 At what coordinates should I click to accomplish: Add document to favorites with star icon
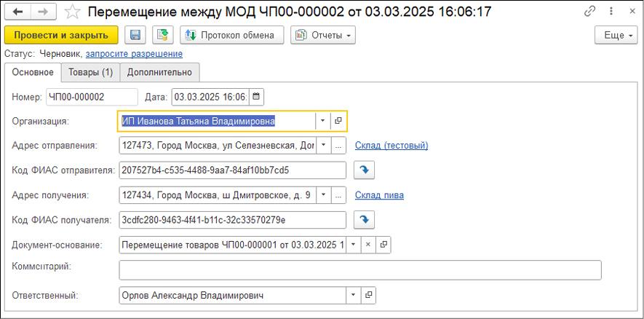(72, 12)
